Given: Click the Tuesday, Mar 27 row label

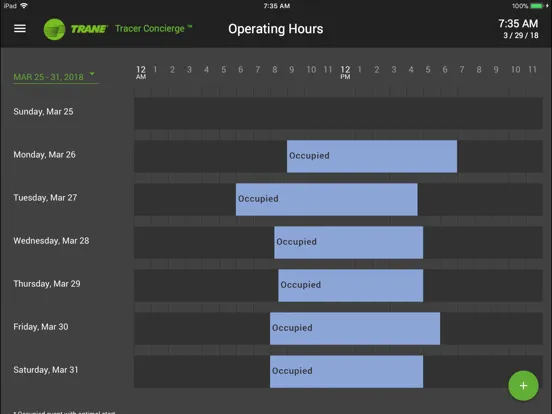Looking at the screenshot, I should click(45, 197).
